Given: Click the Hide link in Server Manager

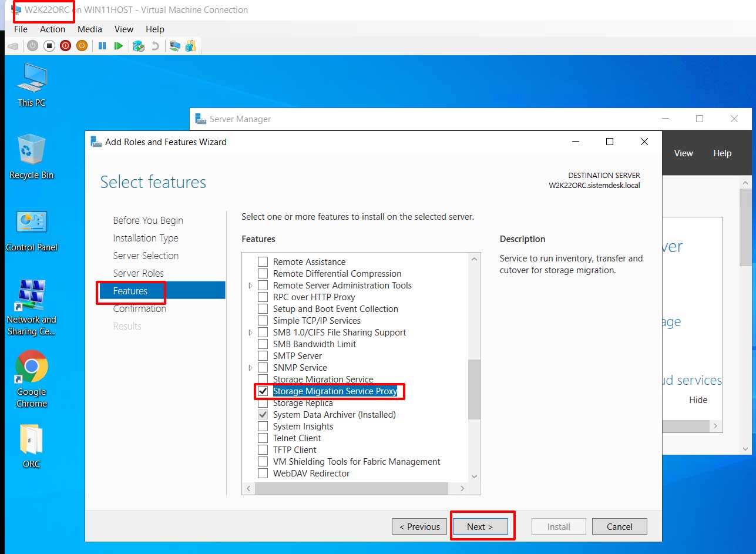Looking at the screenshot, I should coord(698,399).
